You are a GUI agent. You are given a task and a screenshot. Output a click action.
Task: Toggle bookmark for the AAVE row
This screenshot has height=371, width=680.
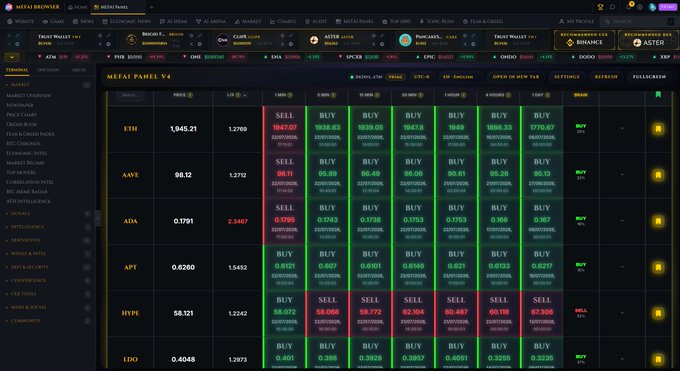[658, 175]
